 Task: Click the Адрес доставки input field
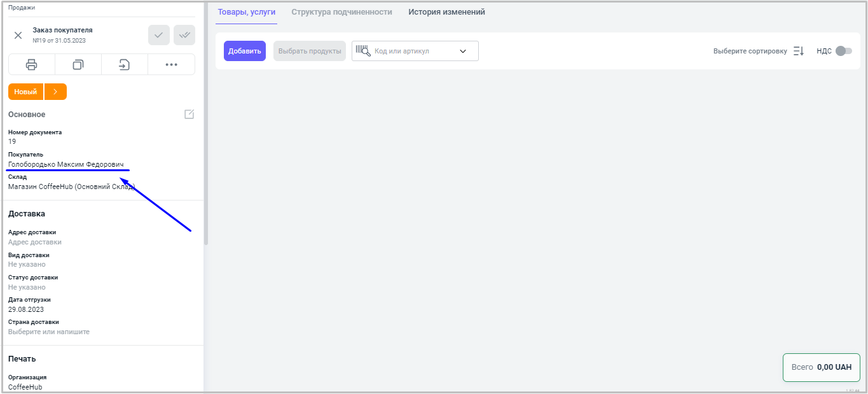point(35,242)
